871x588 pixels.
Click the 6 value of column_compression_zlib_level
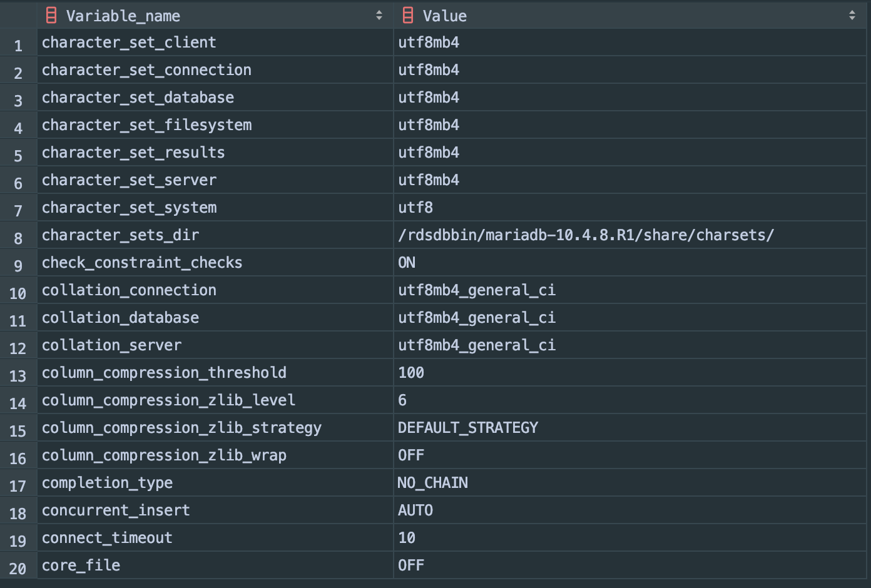pos(402,400)
